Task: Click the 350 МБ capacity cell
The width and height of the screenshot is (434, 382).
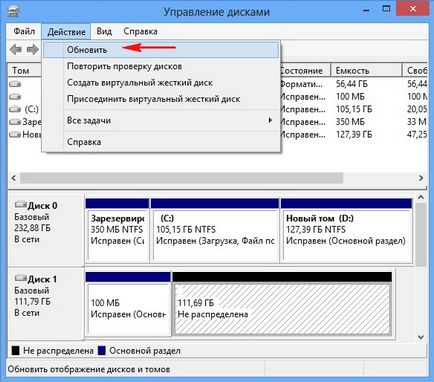Action: [x=350, y=122]
